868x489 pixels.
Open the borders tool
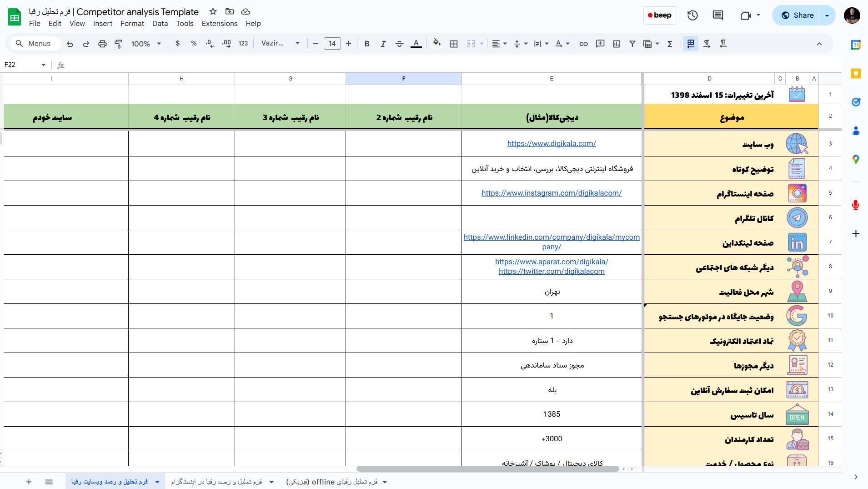pyautogui.click(x=453, y=44)
